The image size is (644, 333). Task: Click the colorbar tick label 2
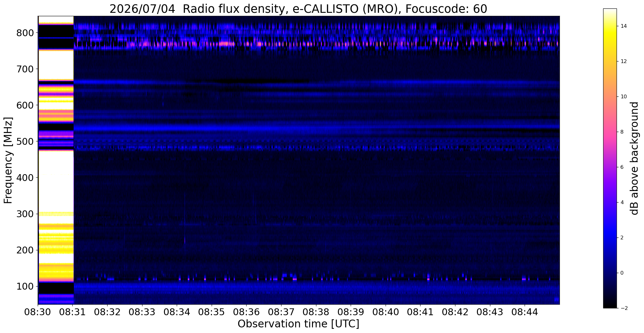pos(622,238)
